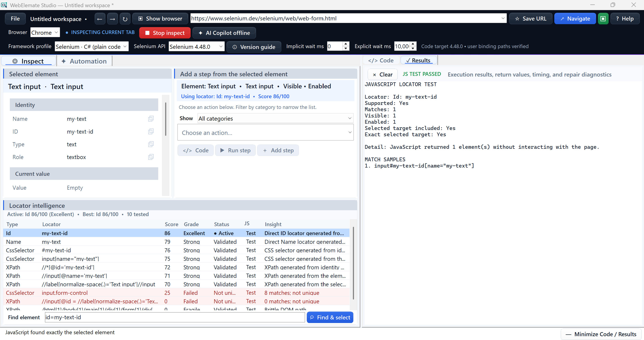Click Minimize Code / Results button
Image resolution: width=644 pixels, height=340 pixels.
click(601, 334)
